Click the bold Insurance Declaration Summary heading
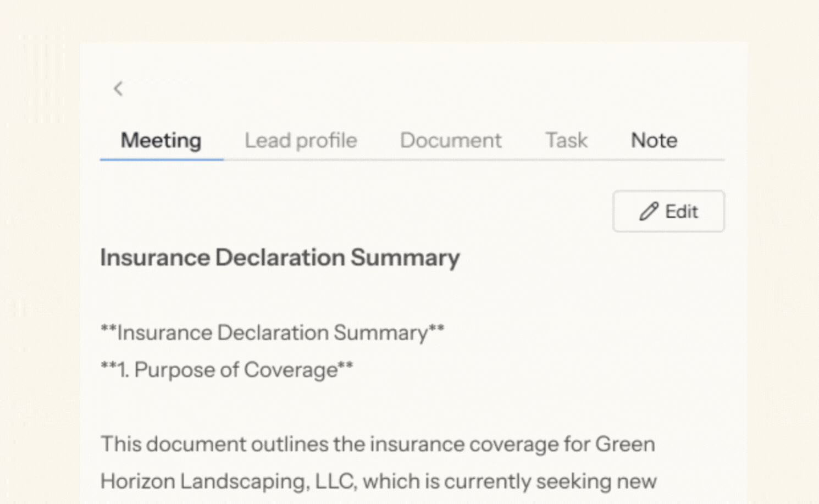The image size is (819, 504). 280,258
